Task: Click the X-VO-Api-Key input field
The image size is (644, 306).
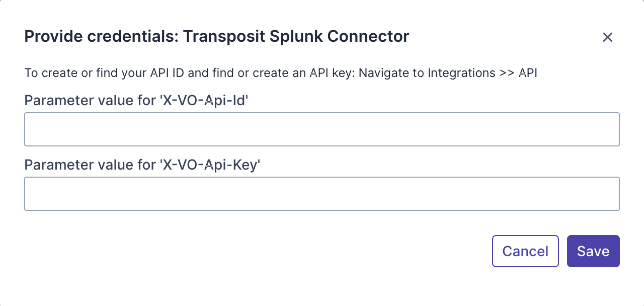Action: click(x=321, y=193)
